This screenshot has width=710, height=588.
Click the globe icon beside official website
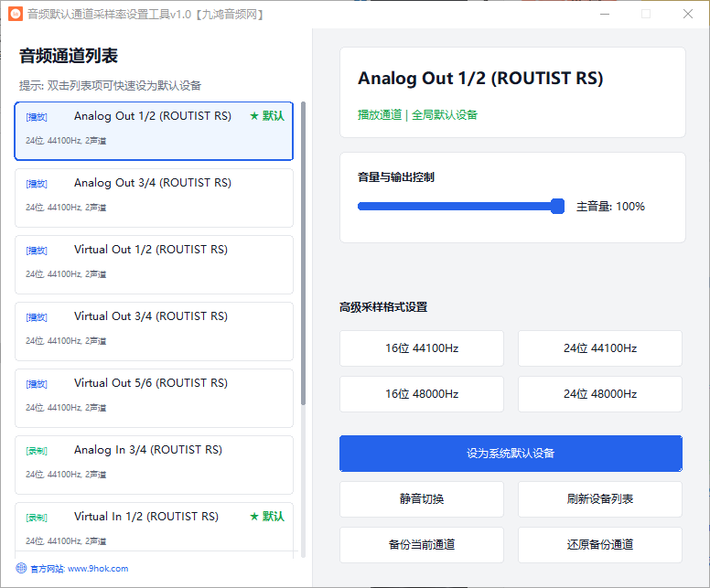pyautogui.click(x=21, y=568)
